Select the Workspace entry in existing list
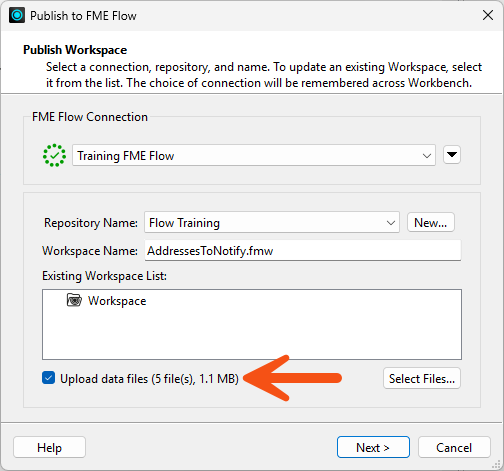This screenshot has width=504, height=471. [117, 301]
